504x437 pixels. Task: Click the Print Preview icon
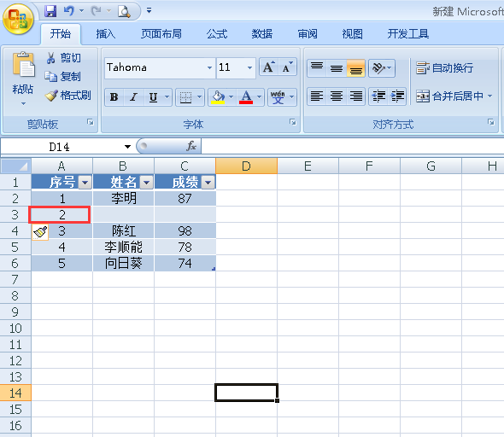124,12
